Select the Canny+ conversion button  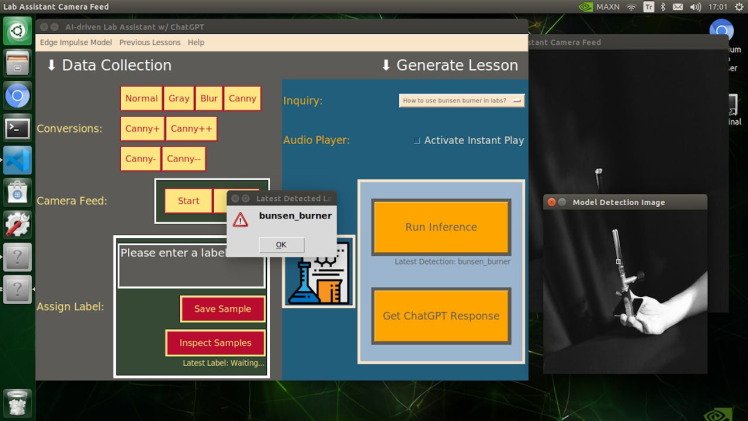[142, 129]
